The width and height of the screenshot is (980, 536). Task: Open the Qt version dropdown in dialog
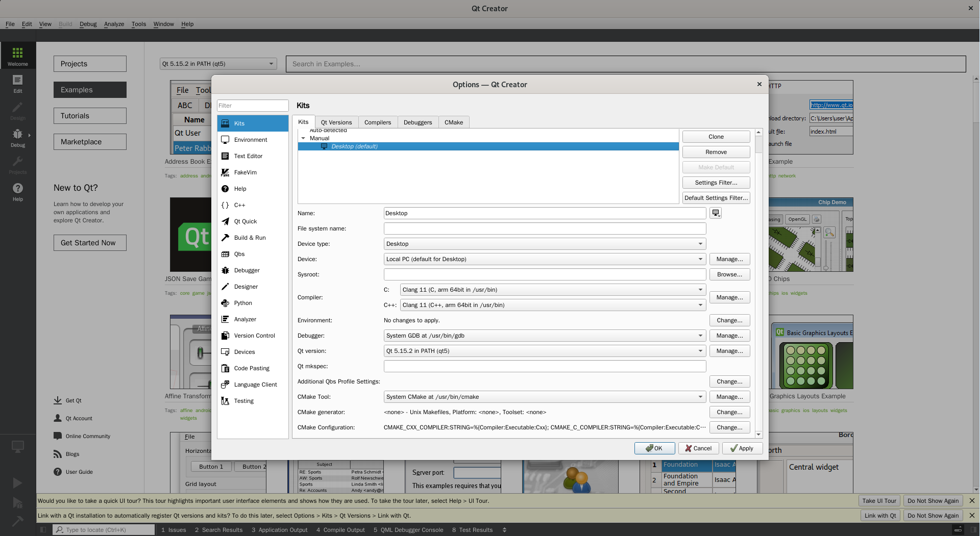click(x=545, y=351)
